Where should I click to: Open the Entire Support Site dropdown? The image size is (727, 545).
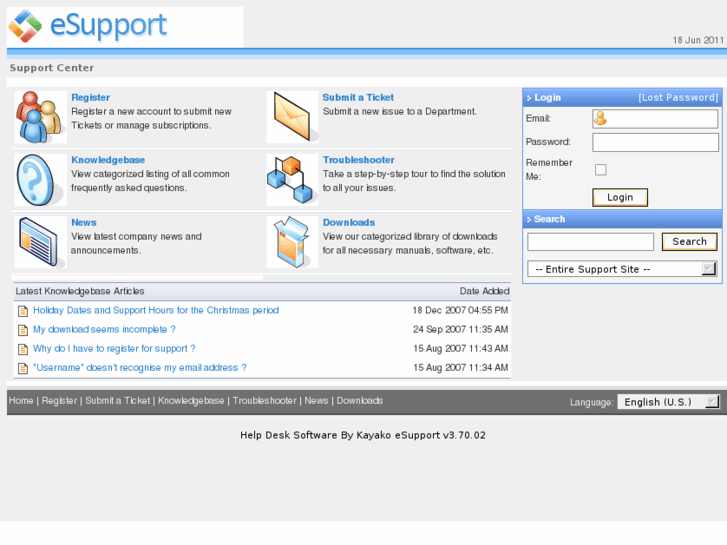tap(622, 269)
